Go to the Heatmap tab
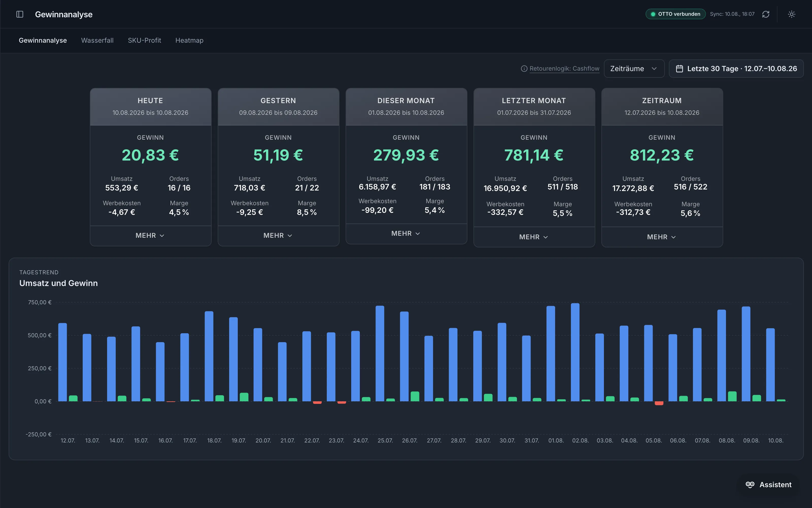812x508 pixels. tap(190, 40)
